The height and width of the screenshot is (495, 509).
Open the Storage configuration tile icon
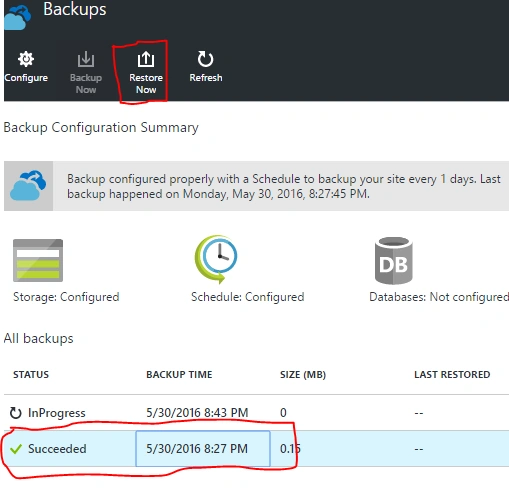[38, 260]
